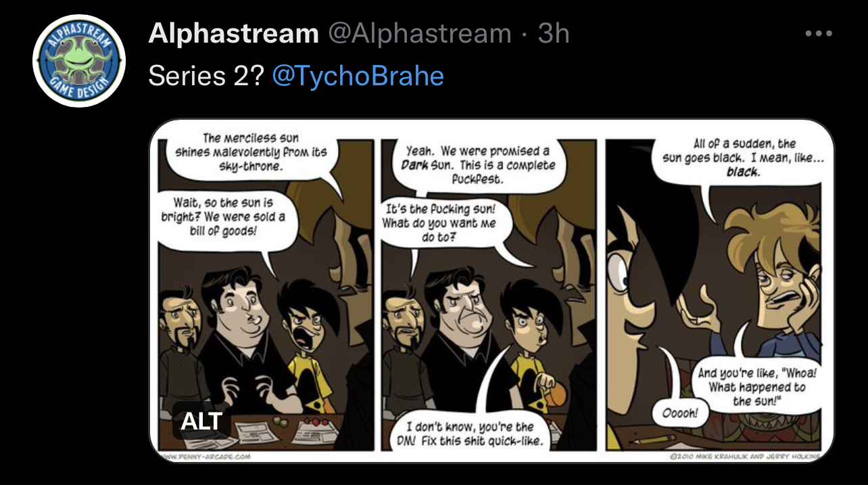Show the ALT image description badge
868x485 pixels.
[201, 421]
